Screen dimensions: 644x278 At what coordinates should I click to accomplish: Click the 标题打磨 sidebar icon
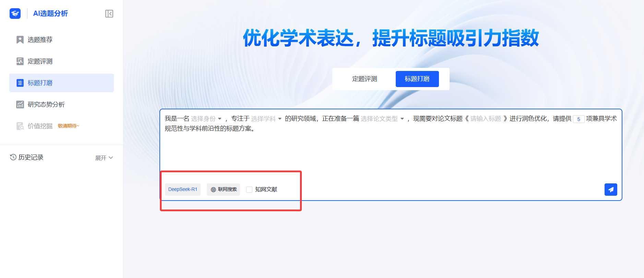(20, 83)
